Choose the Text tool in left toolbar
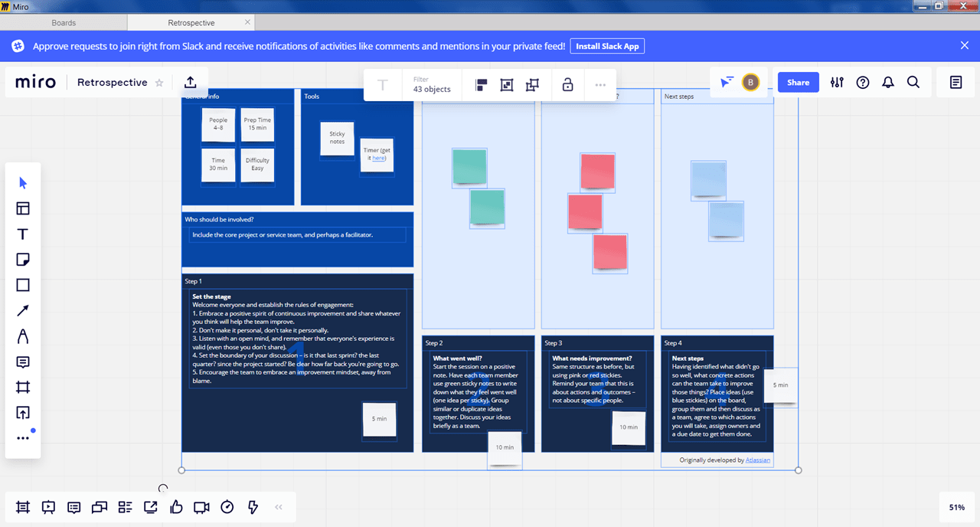This screenshot has height=527, width=980. (x=23, y=234)
